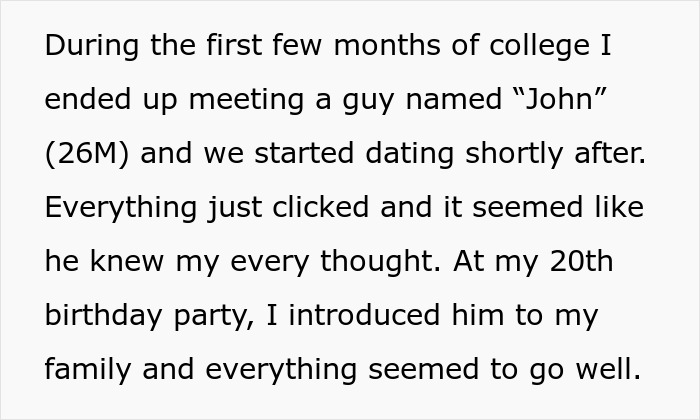Click the word "introduced"
This screenshot has height=420, width=700.
[365, 314]
